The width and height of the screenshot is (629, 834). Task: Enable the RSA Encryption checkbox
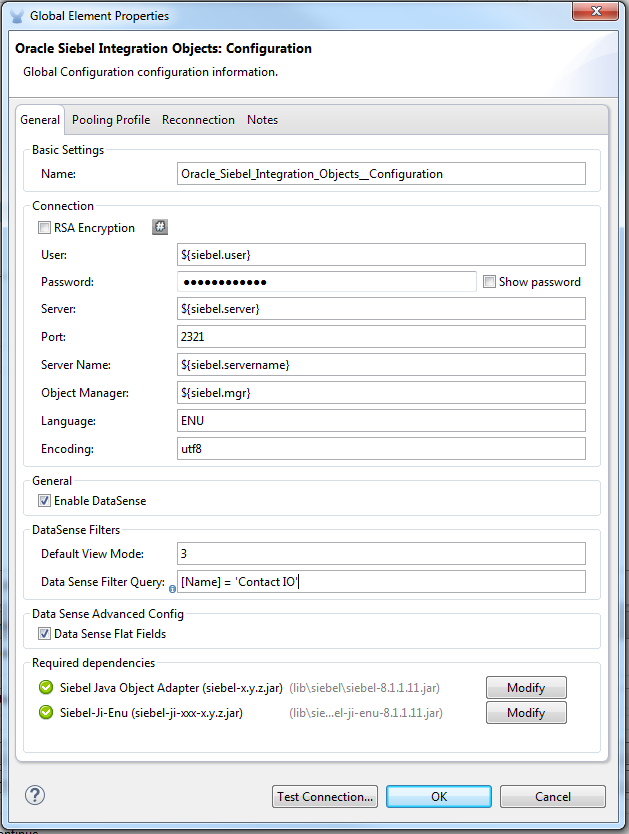click(x=44, y=228)
